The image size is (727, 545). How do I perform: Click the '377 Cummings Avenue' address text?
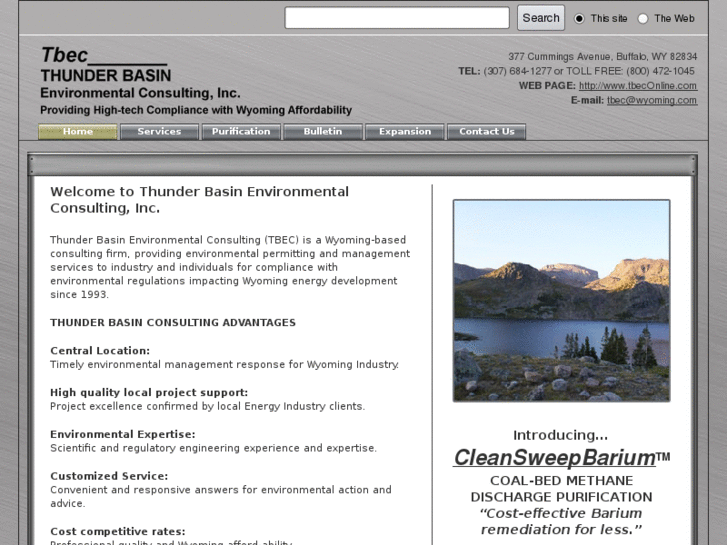[603, 57]
